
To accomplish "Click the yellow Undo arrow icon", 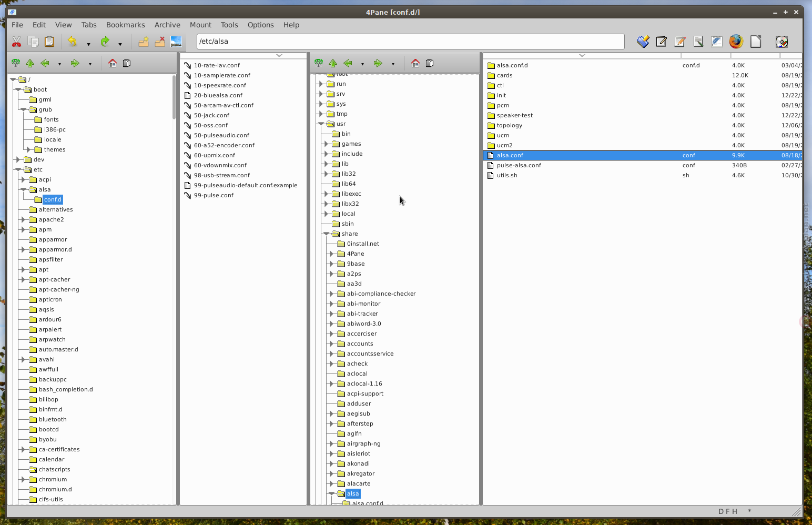I will [73, 42].
